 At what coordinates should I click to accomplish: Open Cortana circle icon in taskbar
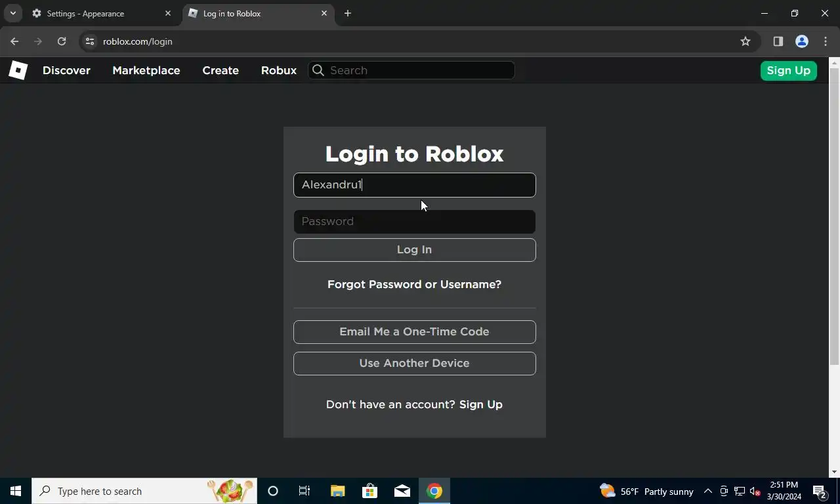(273, 491)
